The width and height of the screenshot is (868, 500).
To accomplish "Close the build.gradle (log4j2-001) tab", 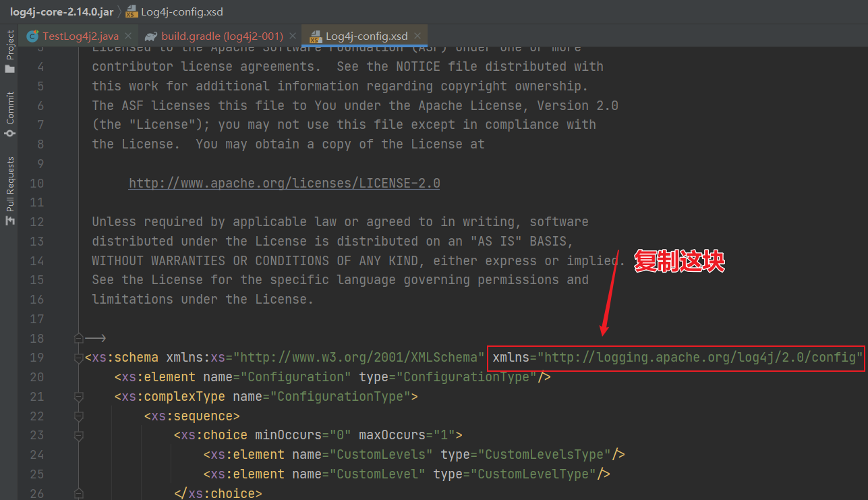I will [291, 36].
